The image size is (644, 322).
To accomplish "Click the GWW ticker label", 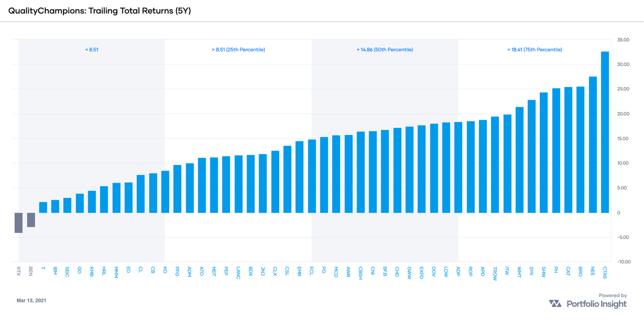I will click(x=410, y=272).
